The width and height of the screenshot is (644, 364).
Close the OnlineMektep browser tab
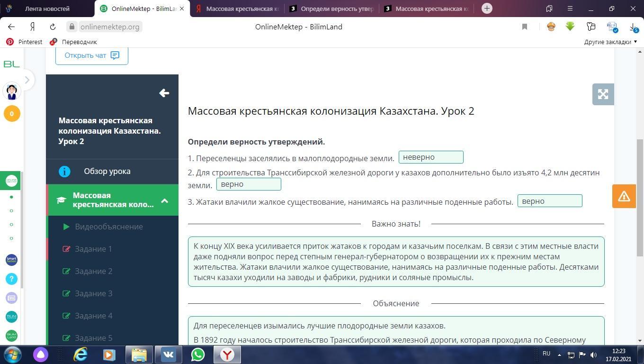point(182,9)
